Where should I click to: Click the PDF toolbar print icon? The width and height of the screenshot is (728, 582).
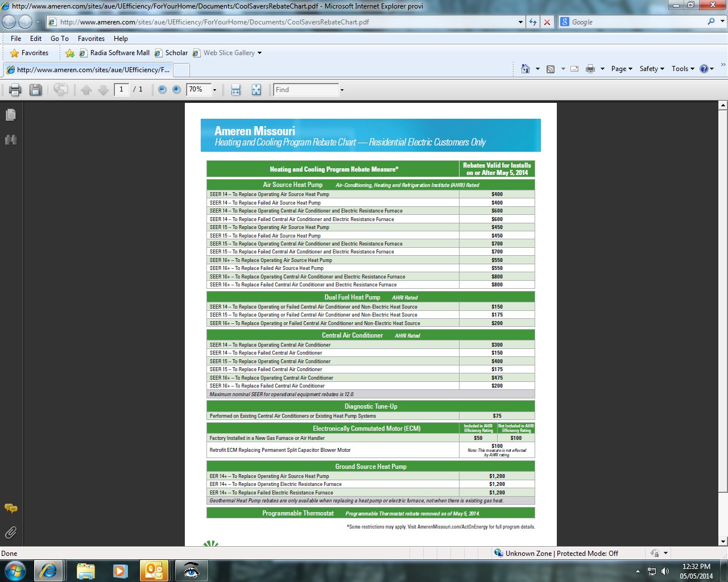15,90
